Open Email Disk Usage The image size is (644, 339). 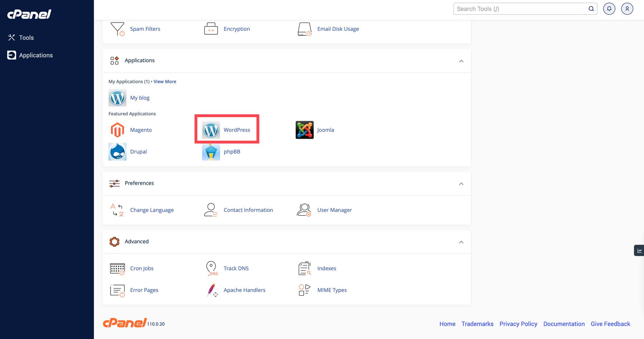(338, 29)
